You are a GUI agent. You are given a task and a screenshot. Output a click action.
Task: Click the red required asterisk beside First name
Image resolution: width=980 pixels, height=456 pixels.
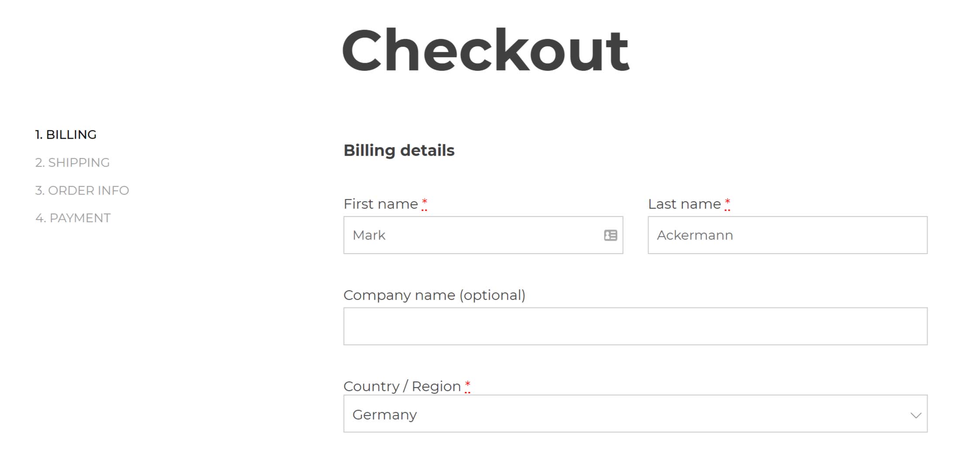[x=424, y=203]
